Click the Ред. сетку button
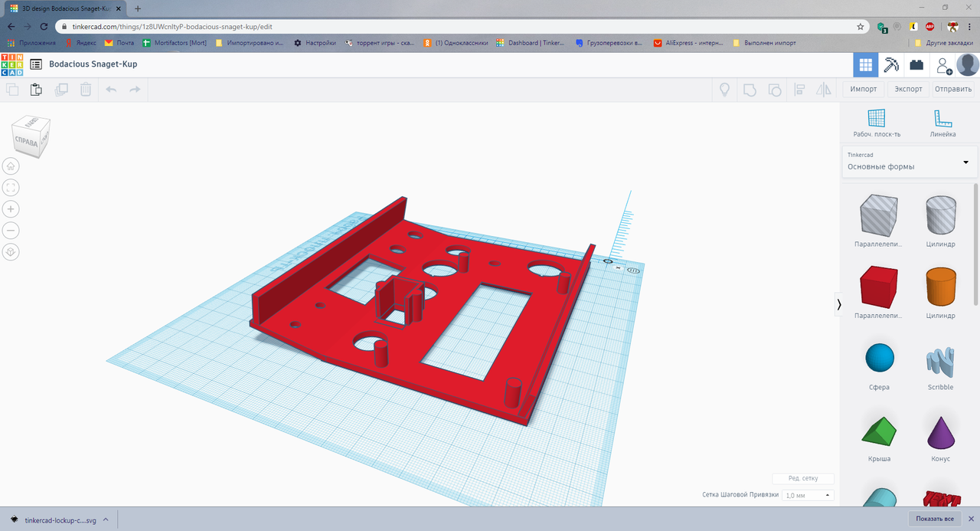 [802, 478]
